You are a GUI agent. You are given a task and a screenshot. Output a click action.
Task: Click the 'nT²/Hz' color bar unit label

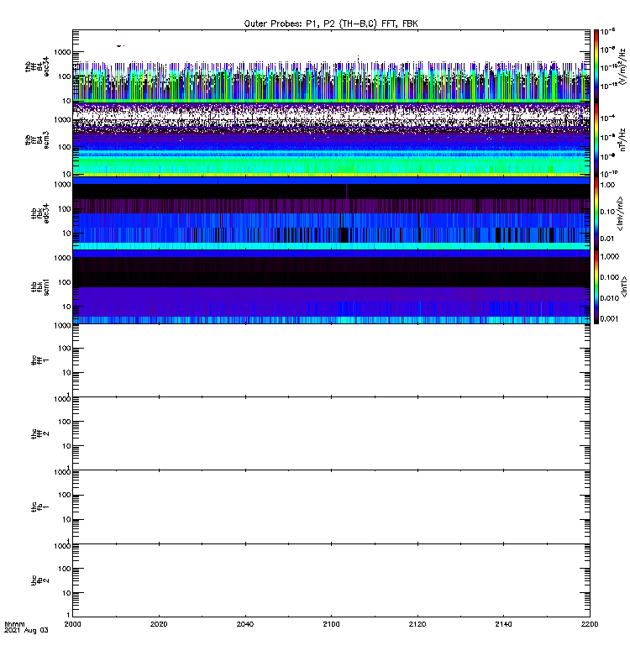[x=622, y=139]
